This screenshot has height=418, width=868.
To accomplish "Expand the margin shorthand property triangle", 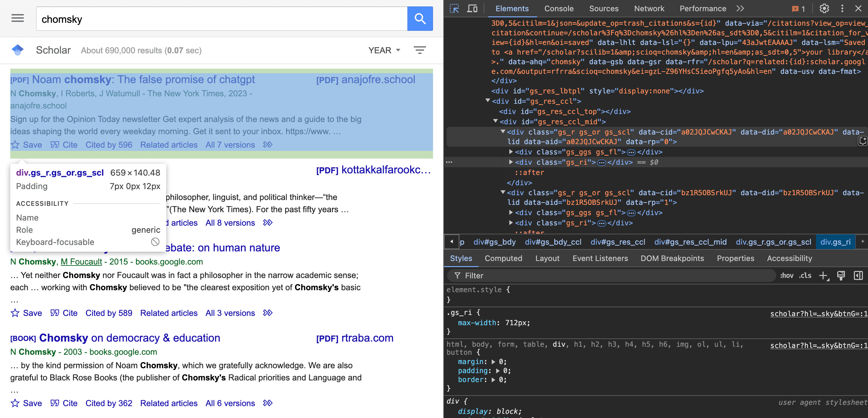I will pyautogui.click(x=494, y=362).
